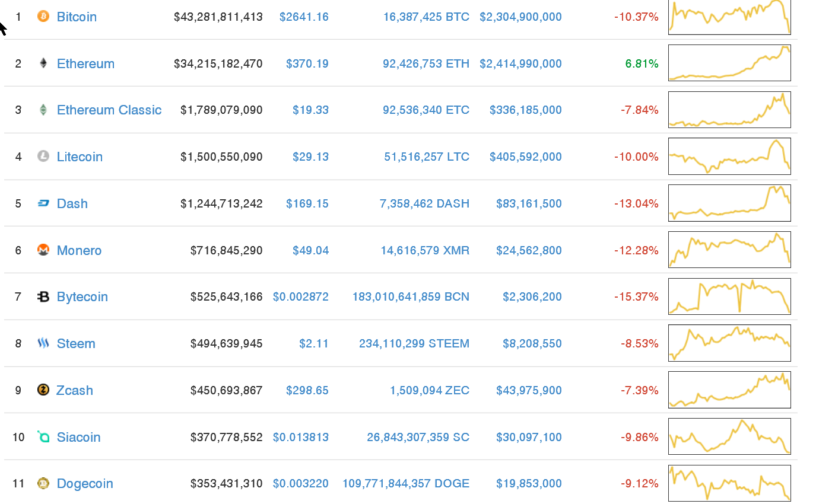Open the Ethereum name link
This screenshot has width=816, height=504.
(x=85, y=63)
